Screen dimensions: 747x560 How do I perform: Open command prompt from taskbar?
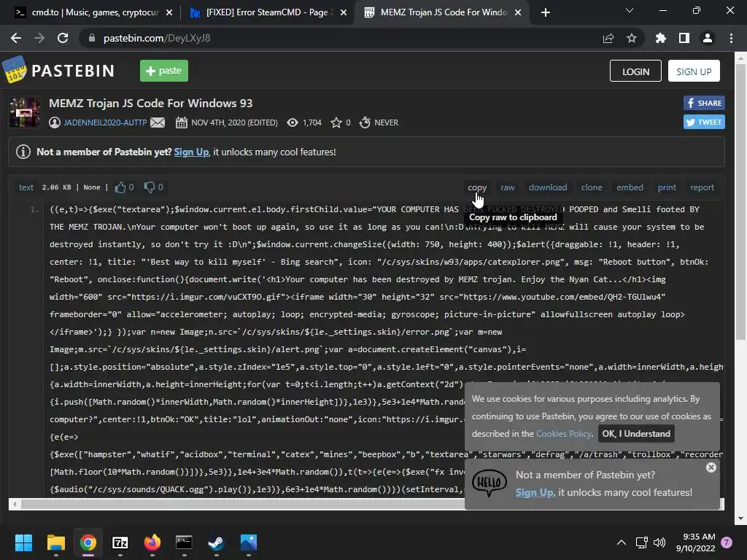tap(184, 542)
